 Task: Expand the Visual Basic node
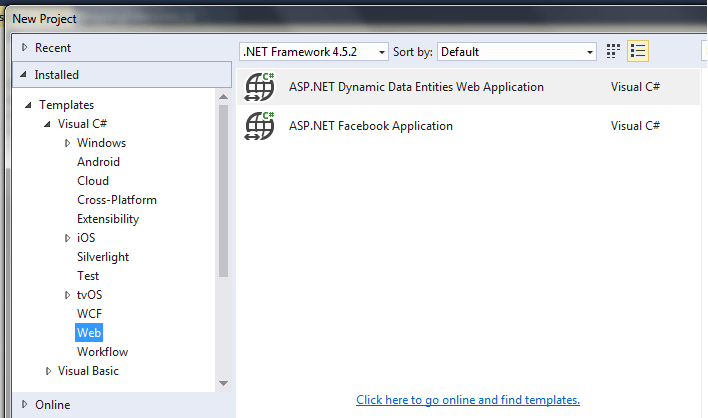[x=48, y=371]
